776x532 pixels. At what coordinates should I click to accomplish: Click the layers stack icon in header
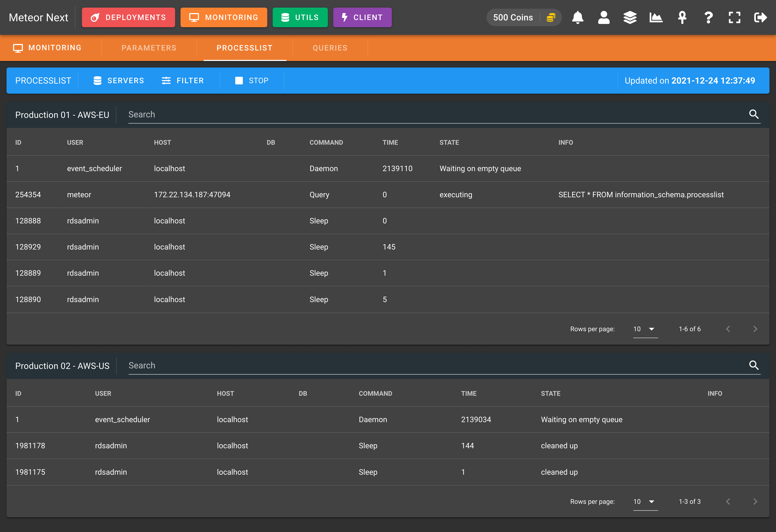tap(630, 17)
